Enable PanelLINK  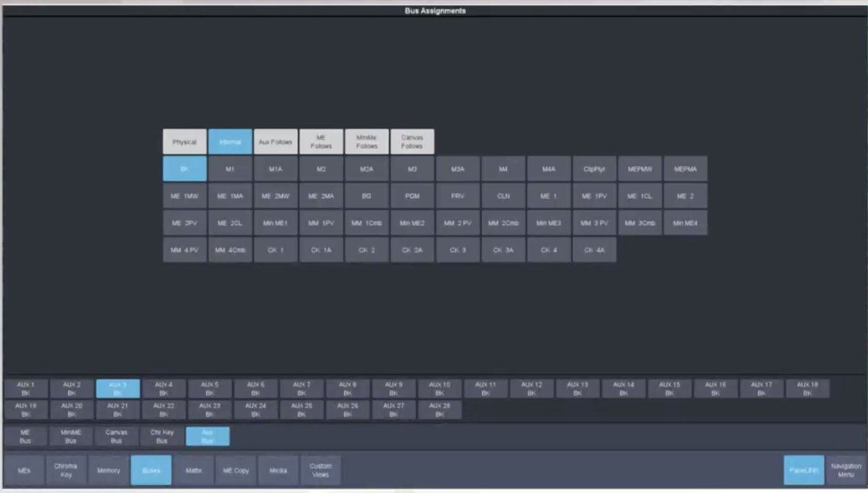coord(803,470)
